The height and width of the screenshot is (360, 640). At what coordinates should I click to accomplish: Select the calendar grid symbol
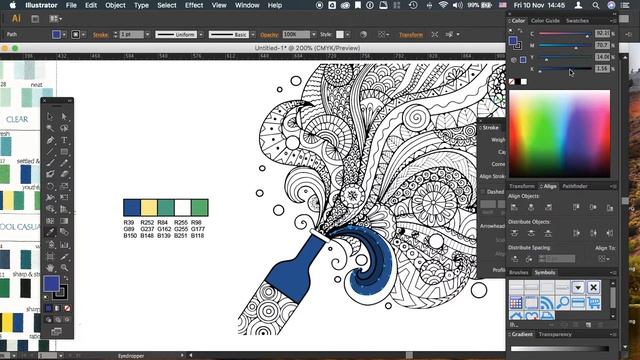click(x=516, y=303)
